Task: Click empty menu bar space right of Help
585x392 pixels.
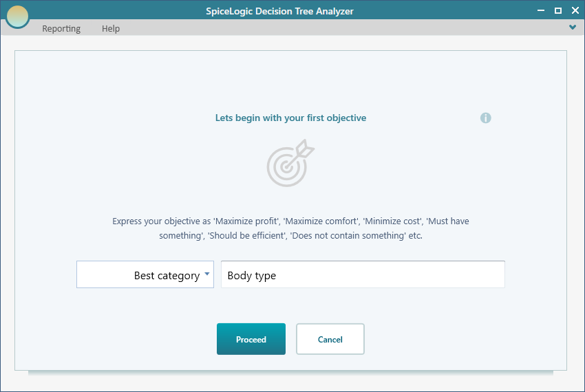Action: coord(344,29)
